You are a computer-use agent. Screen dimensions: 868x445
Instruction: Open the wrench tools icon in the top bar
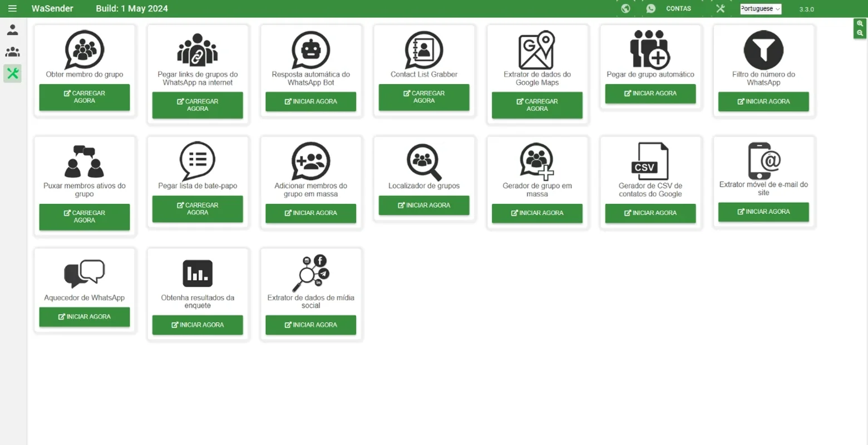point(721,8)
